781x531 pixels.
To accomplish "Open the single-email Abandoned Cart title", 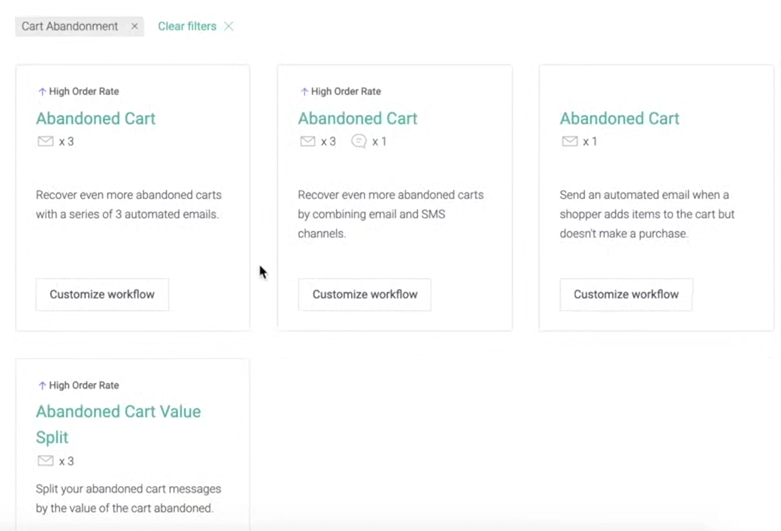I will tap(620, 119).
